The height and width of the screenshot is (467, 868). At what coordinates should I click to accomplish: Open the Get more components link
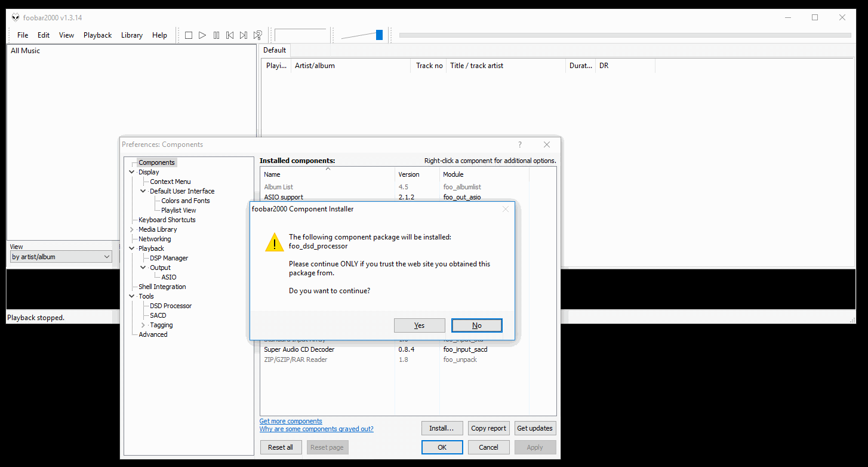pos(291,421)
